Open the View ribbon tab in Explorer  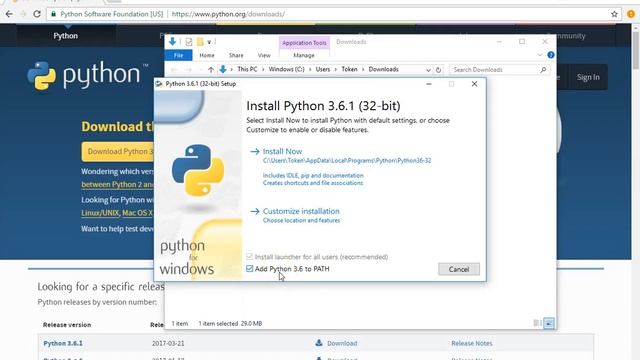pyautogui.click(x=264, y=55)
